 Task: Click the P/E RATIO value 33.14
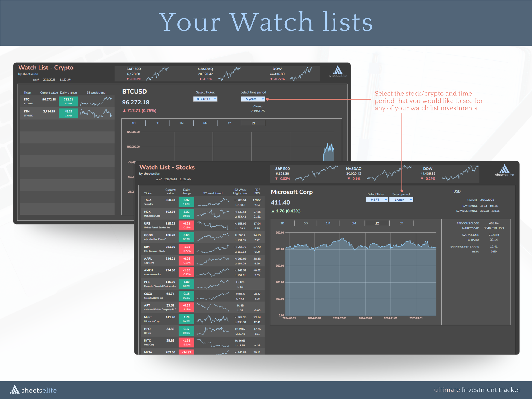pos(493,240)
